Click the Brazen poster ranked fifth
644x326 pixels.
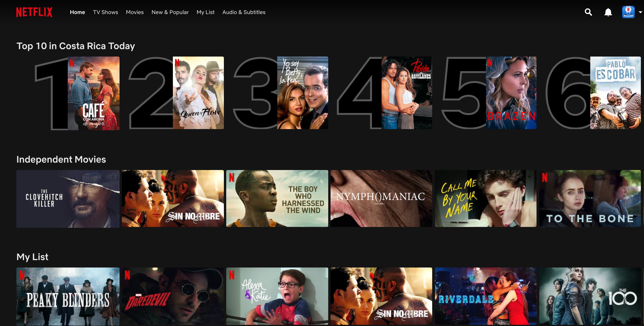[x=511, y=93]
